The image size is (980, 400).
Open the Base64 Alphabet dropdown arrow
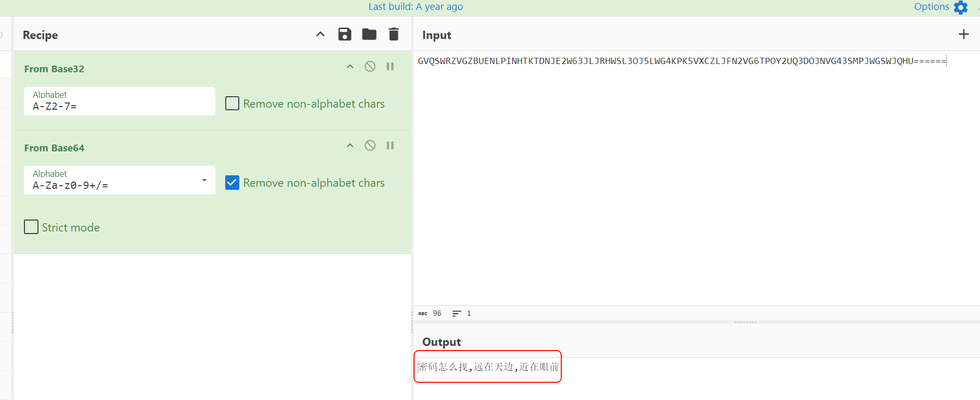(x=204, y=180)
